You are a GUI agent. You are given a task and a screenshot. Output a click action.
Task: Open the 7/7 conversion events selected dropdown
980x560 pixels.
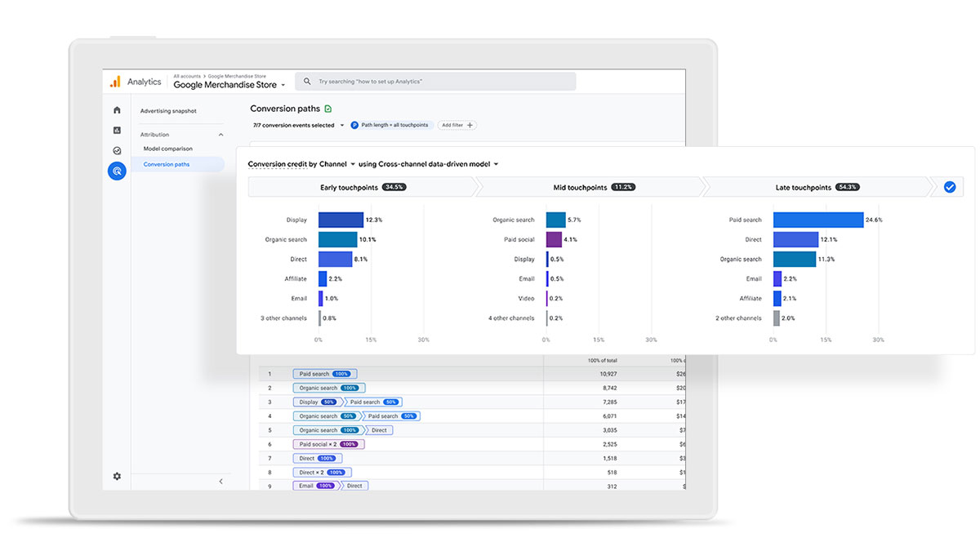pyautogui.click(x=299, y=125)
